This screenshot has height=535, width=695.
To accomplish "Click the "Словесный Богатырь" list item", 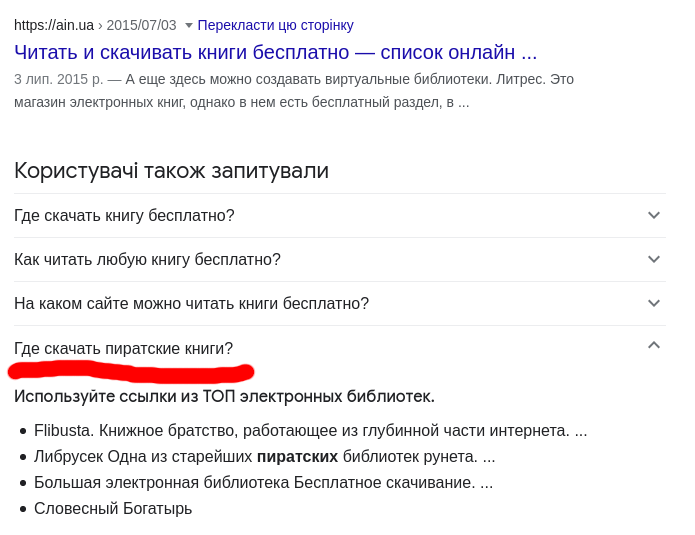I will tap(113, 508).
